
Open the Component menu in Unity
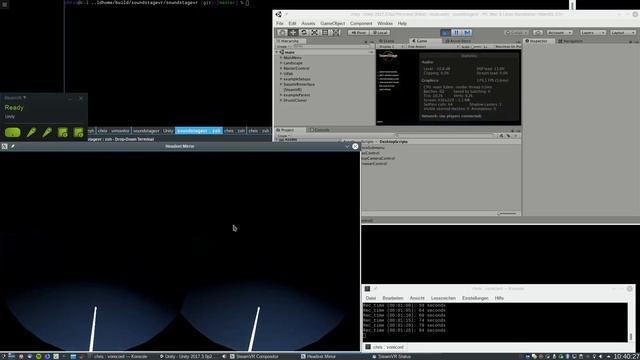pyautogui.click(x=361, y=23)
